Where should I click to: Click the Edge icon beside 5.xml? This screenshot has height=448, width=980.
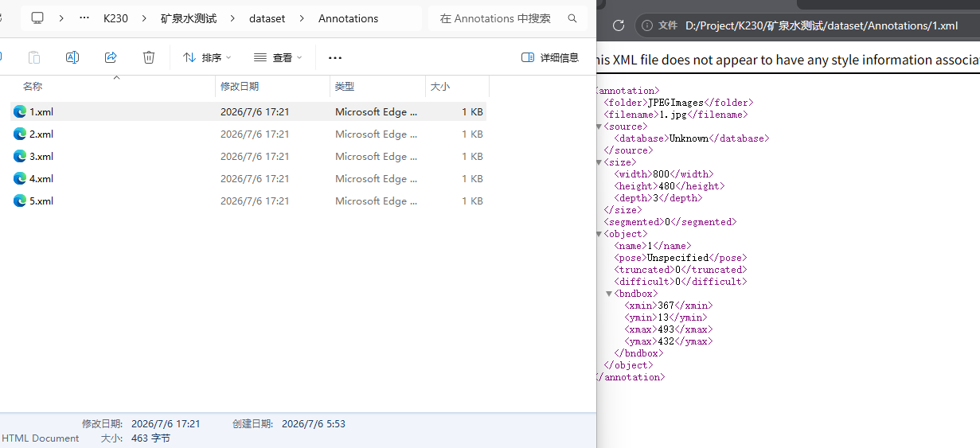click(20, 201)
